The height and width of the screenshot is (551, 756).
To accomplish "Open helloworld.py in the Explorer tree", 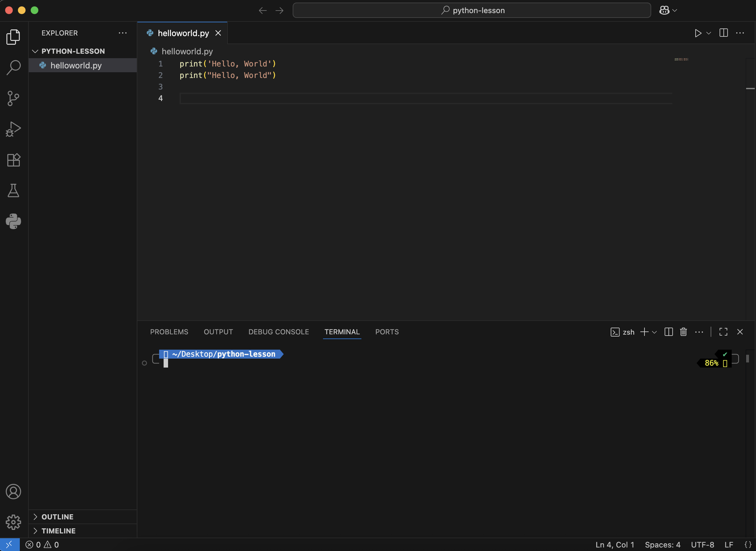I will pyautogui.click(x=83, y=66).
